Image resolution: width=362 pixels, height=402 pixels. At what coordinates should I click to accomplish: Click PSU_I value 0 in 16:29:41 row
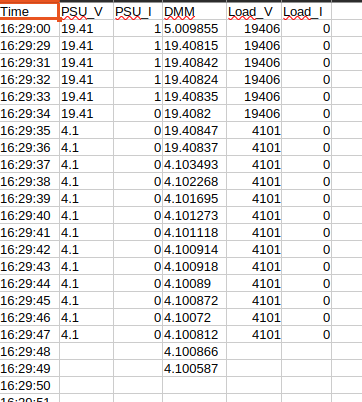click(138, 233)
